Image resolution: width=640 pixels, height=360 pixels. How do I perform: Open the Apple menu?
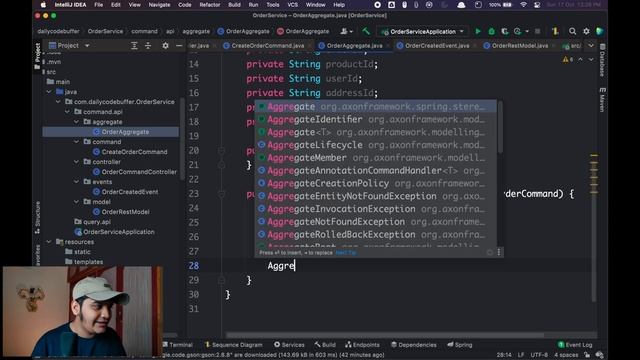(43, 5)
